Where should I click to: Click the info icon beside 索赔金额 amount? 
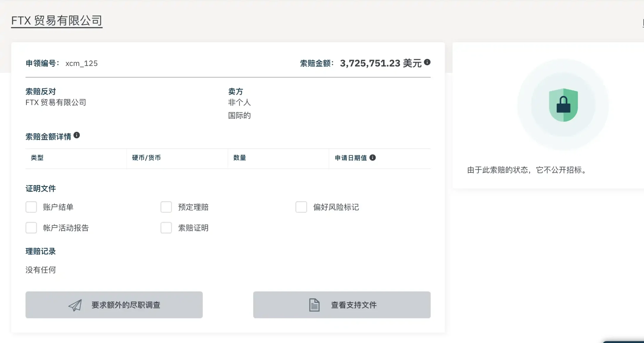click(427, 63)
